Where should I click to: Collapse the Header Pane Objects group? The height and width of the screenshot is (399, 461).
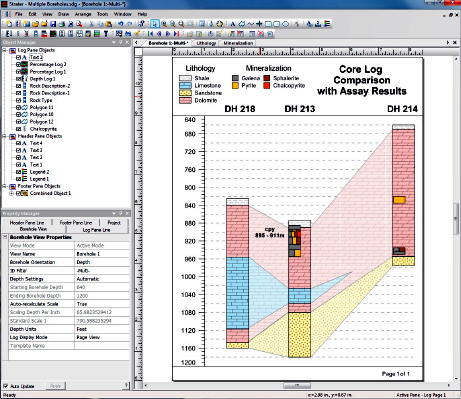coord(5,136)
